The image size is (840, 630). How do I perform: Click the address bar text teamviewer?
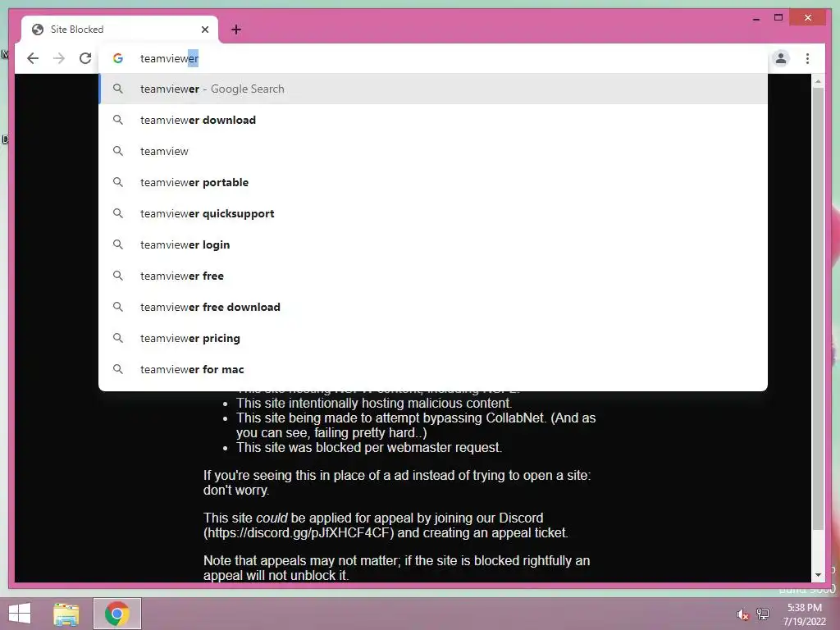[x=169, y=58]
